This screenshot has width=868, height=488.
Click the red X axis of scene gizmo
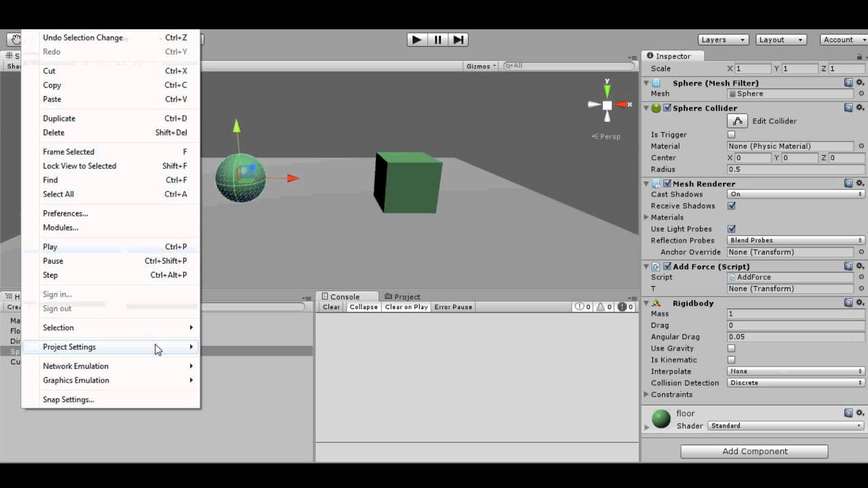click(621, 105)
